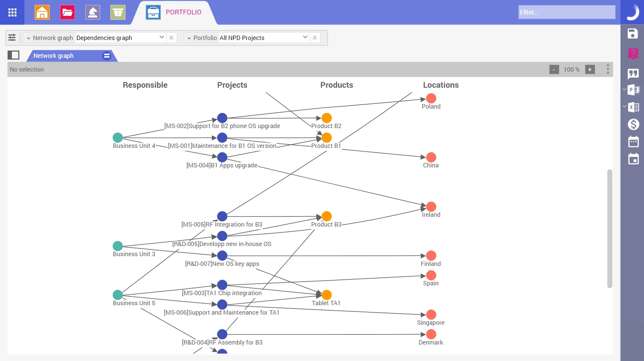Open the budget bucket icon

[x=118, y=12]
